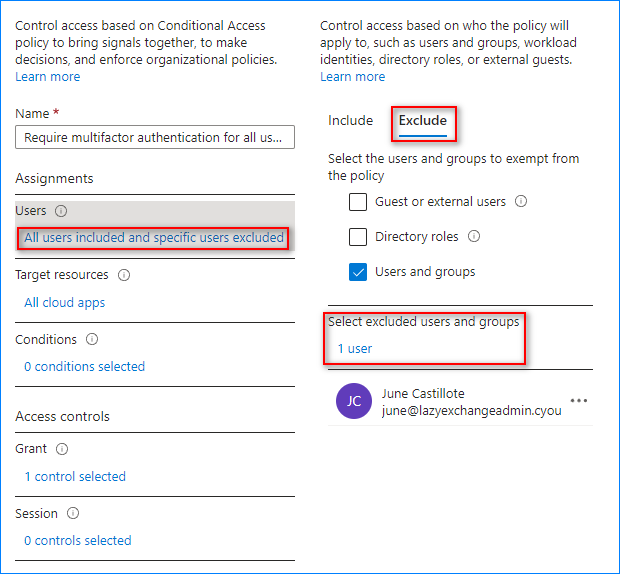
Task: Open 0 controls selected under Session
Action: [x=78, y=540]
